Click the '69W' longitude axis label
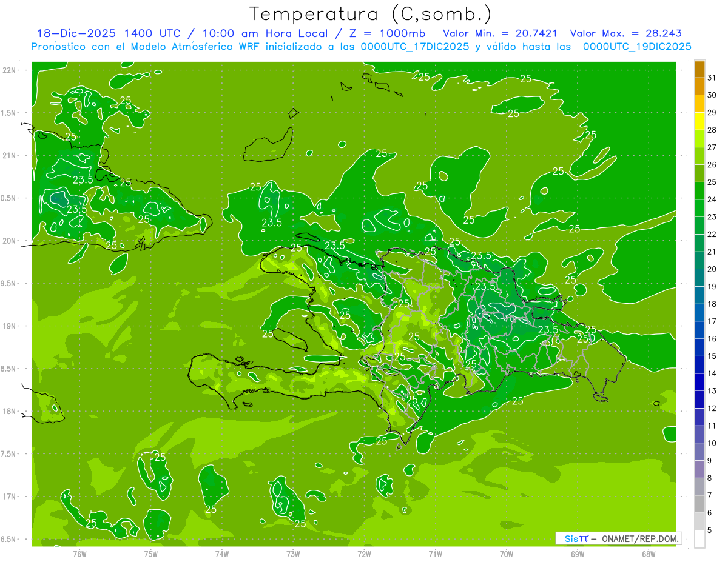 click(578, 554)
